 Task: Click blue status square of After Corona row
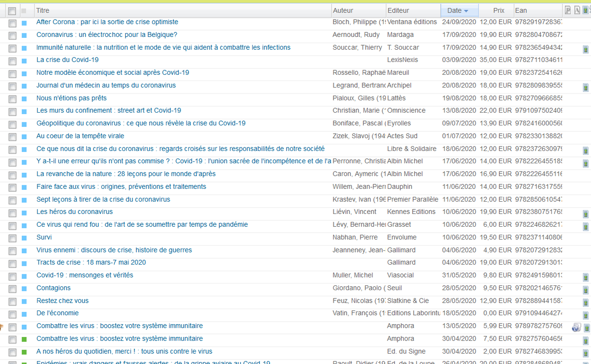(x=24, y=23)
